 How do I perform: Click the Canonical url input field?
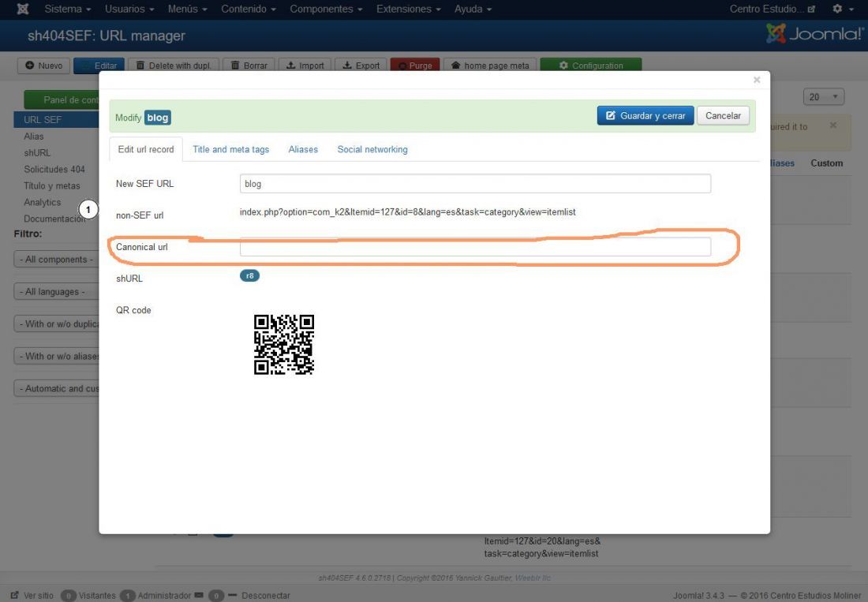(x=475, y=247)
